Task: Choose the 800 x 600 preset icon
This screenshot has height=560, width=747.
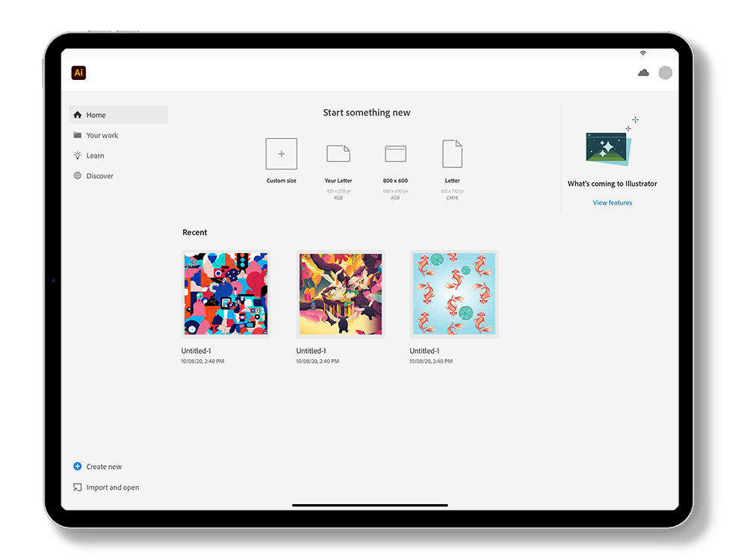Action: pyautogui.click(x=395, y=154)
